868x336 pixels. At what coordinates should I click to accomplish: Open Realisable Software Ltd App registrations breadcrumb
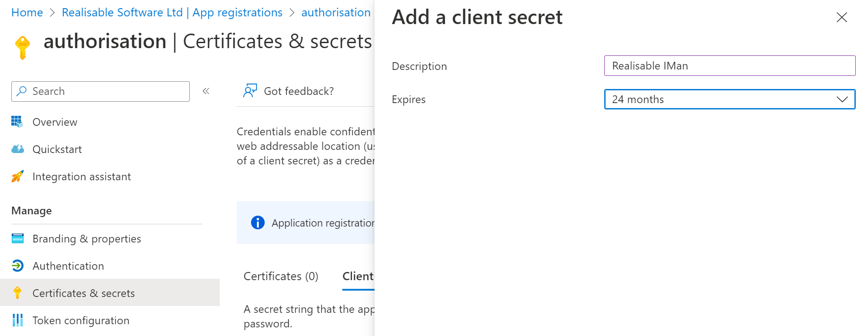tap(172, 12)
